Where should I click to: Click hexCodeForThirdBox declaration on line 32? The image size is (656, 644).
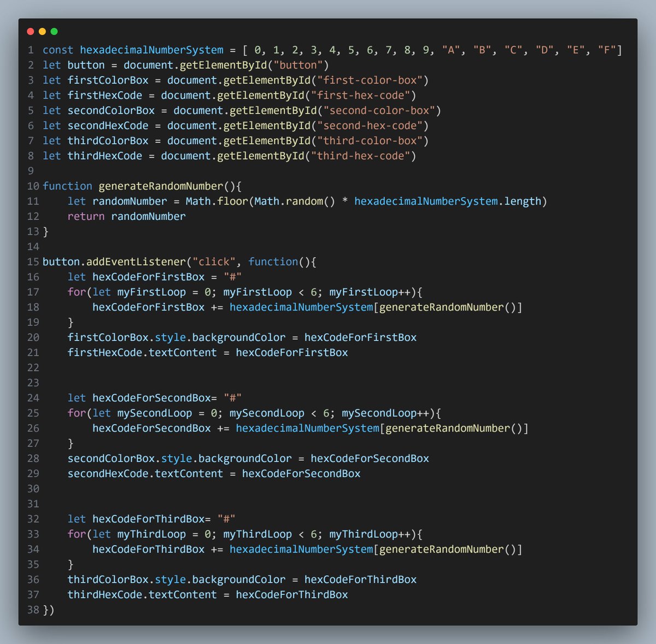148,519
